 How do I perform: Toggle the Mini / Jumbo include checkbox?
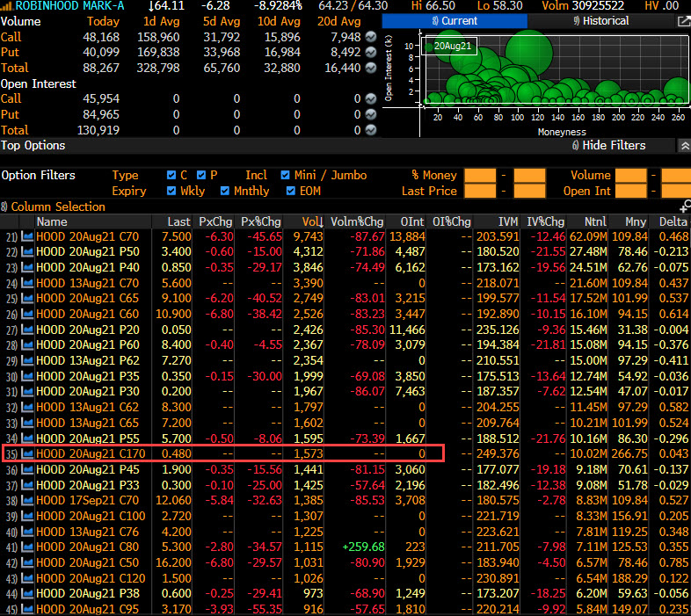click(x=285, y=175)
